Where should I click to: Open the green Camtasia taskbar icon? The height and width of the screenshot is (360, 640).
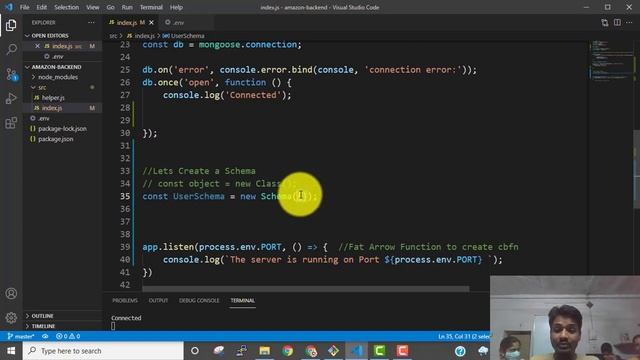coord(379,351)
